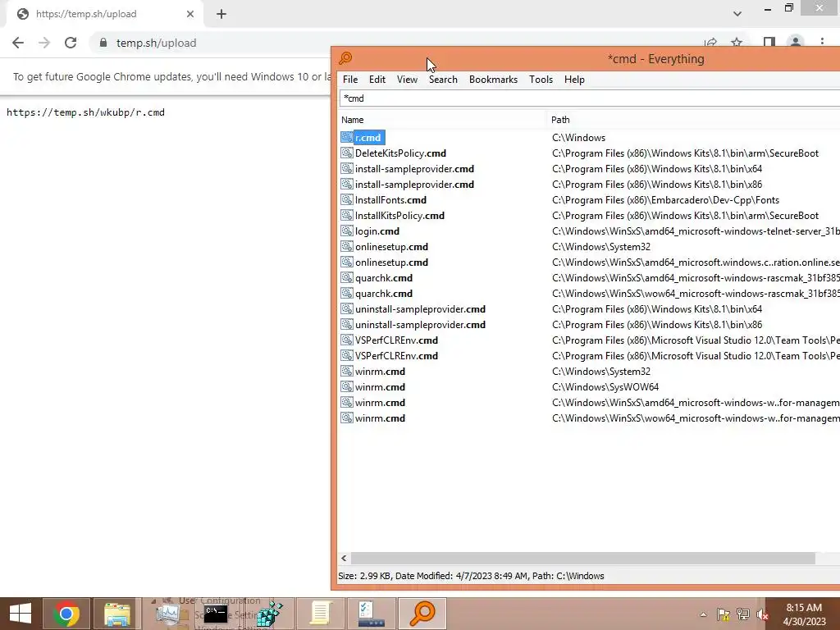
Task: Open the blue cubes taskbar icon
Action: point(269,614)
